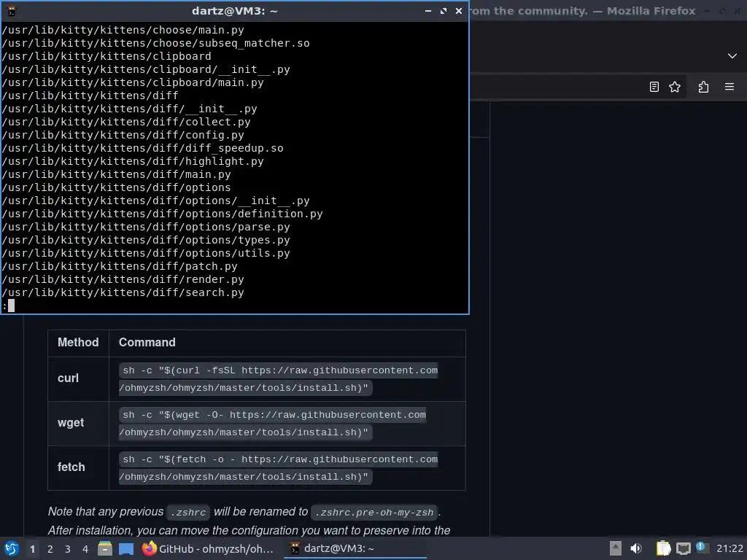The image size is (747, 560).
Task: Click the fetch method cell
Action: 79,467
